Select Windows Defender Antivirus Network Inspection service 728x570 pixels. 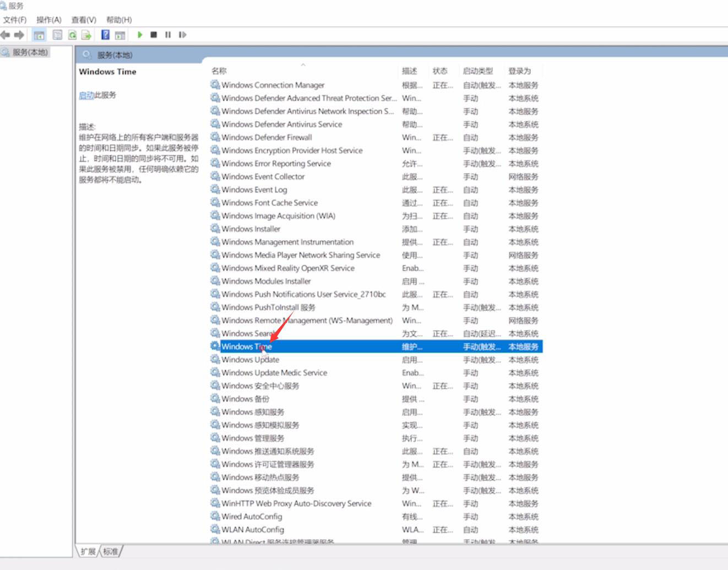pyautogui.click(x=376, y=111)
